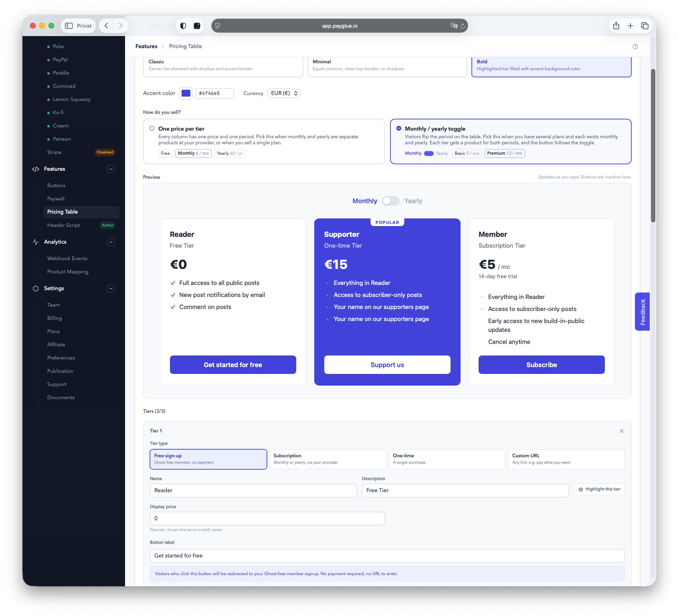679x616 pixels.
Task: Select the Free sign-up tier type
Action: point(208,459)
